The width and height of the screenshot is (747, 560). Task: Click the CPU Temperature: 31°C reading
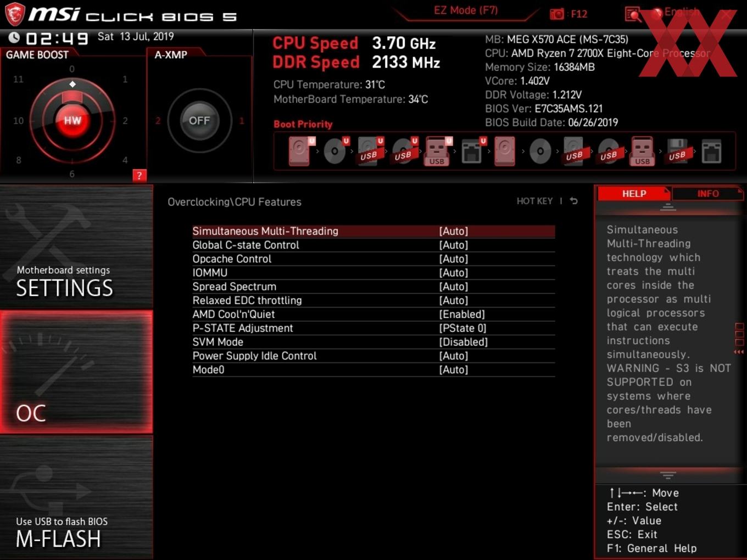[x=329, y=85]
